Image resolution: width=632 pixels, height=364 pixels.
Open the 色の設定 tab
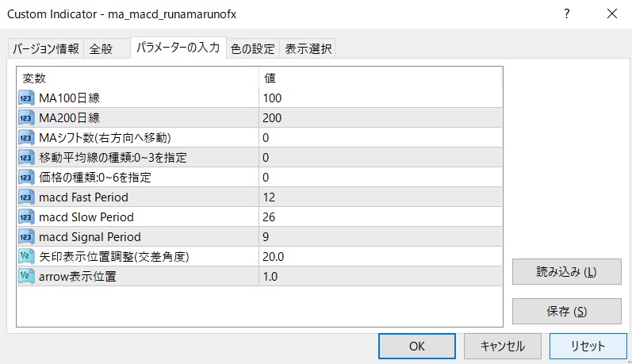click(x=252, y=49)
